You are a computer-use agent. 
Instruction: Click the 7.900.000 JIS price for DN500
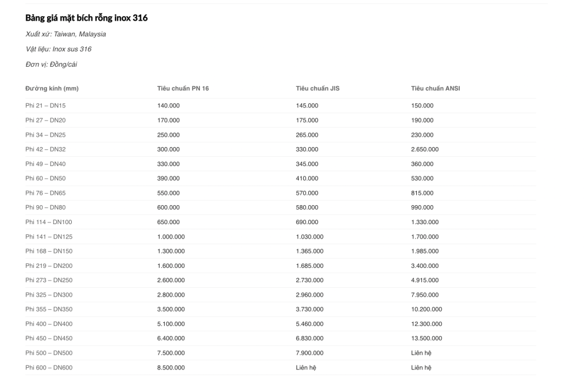pos(310,353)
